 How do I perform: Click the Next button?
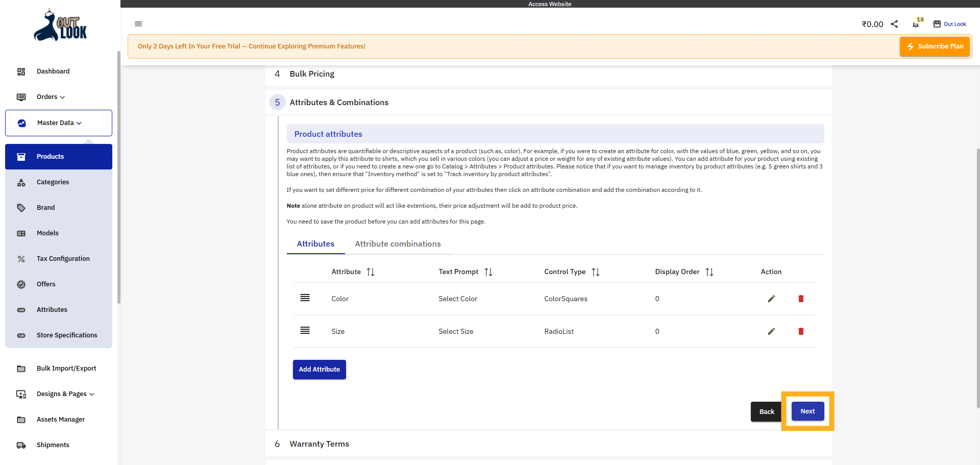tap(807, 411)
